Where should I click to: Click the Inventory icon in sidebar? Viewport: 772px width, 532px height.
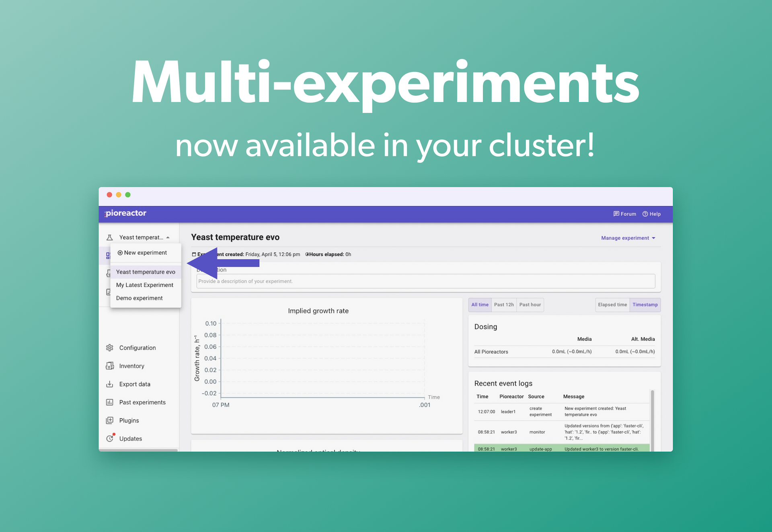109,366
